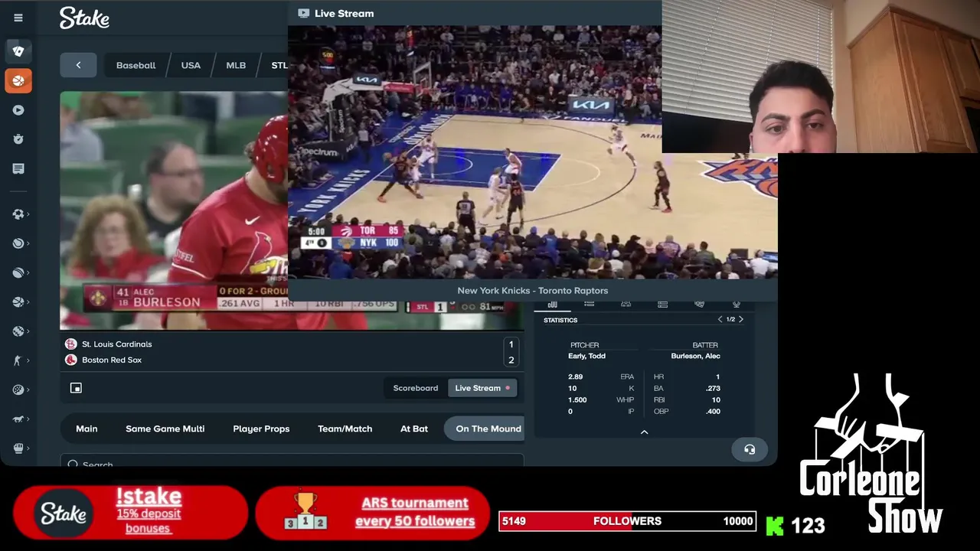980x551 pixels.
Task: Click the 'Live Stream' popup title text
Action: 345,13
